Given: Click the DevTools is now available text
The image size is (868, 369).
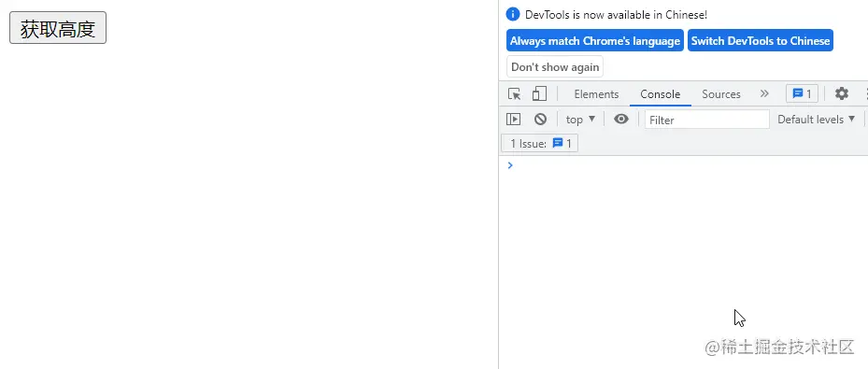Looking at the screenshot, I should (x=616, y=15).
